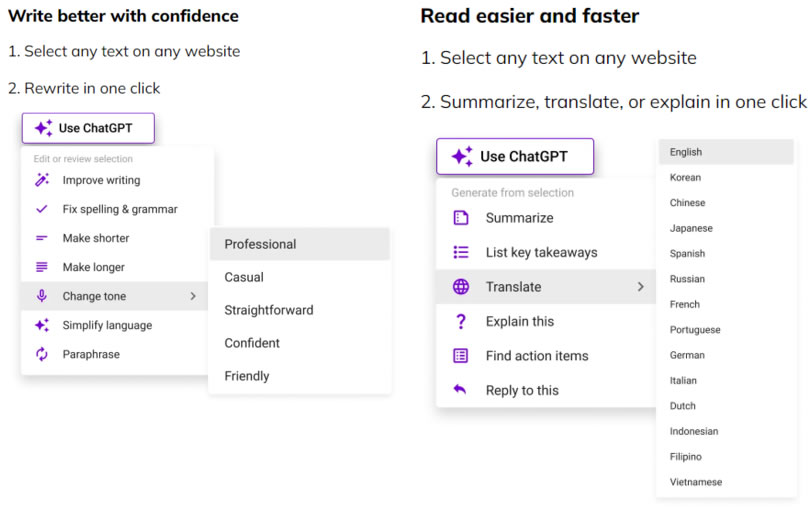Image resolution: width=809 pixels, height=507 pixels.
Task: Click the Reply to this arrow icon
Action: click(x=460, y=389)
